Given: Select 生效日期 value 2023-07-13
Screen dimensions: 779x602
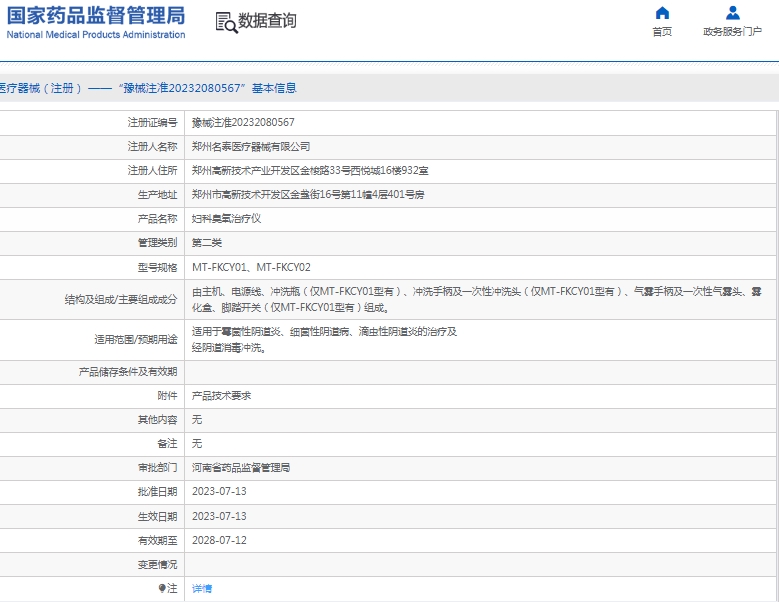Looking at the screenshot, I should (219, 517).
